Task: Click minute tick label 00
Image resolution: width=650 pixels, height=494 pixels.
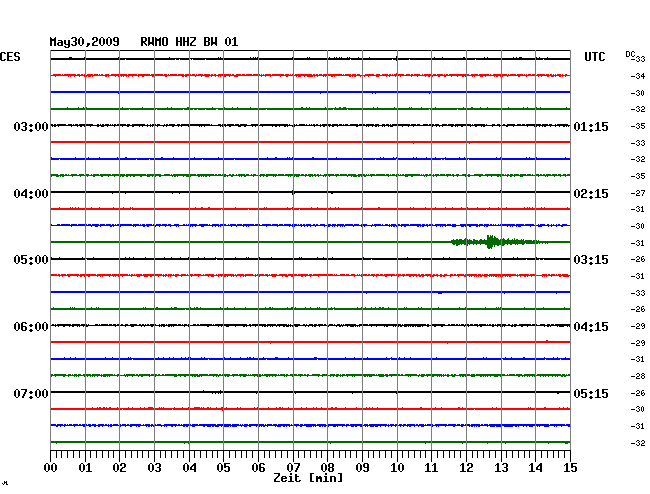Action: 51,467
